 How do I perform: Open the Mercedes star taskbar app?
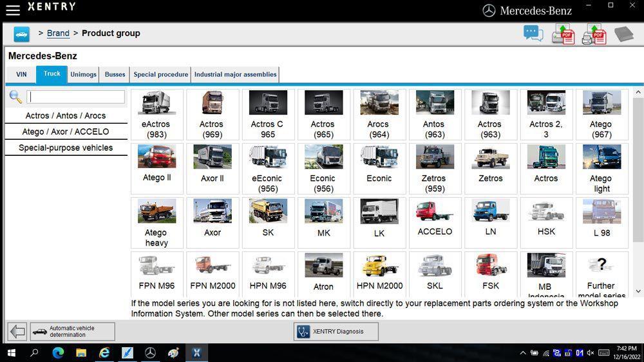[x=150, y=353]
